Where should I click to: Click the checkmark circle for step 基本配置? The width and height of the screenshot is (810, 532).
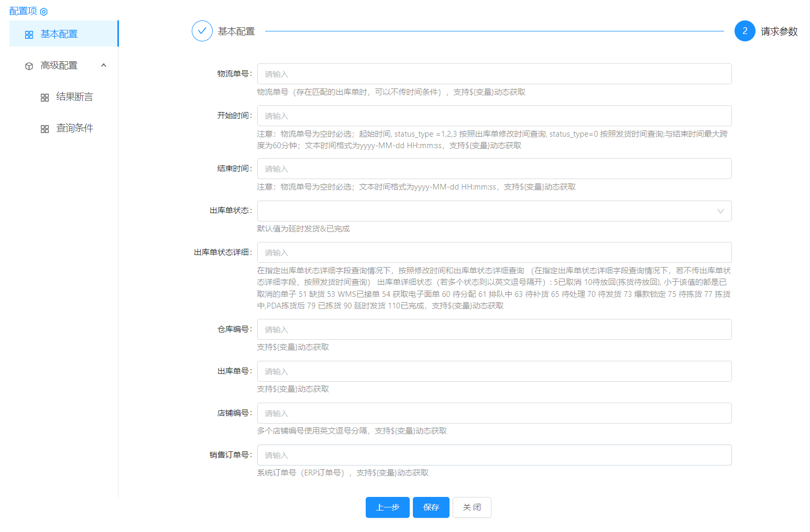pyautogui.click(x=202, y=31)
